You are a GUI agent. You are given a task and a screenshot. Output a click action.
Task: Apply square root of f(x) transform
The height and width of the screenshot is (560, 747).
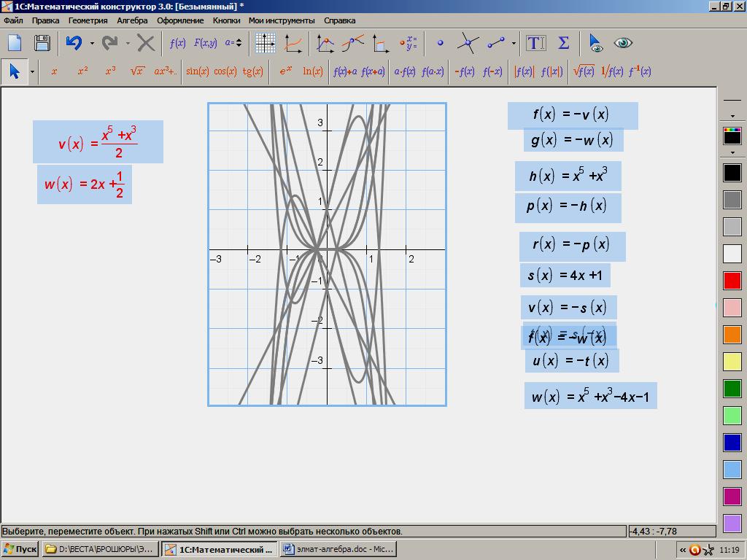(584, 71)
